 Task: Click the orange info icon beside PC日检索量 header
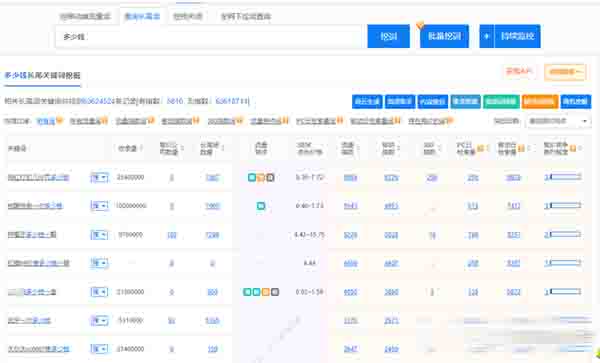coord(480,148)
